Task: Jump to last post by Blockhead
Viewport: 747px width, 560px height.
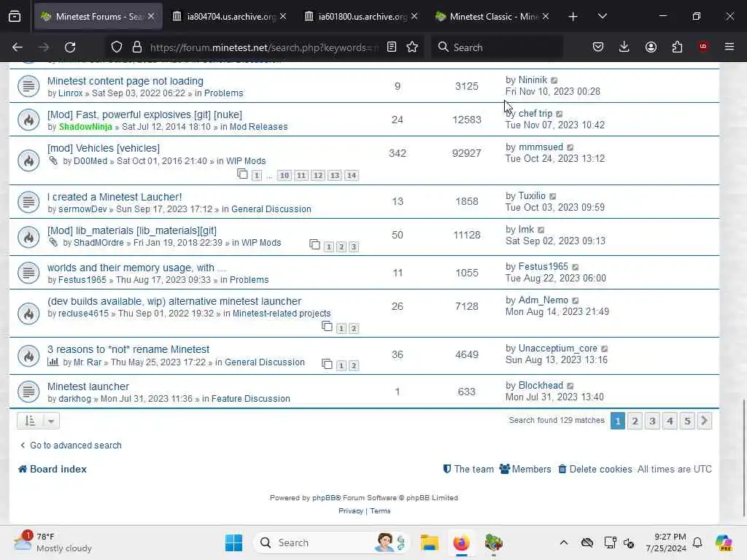Action: coord(570,386)
